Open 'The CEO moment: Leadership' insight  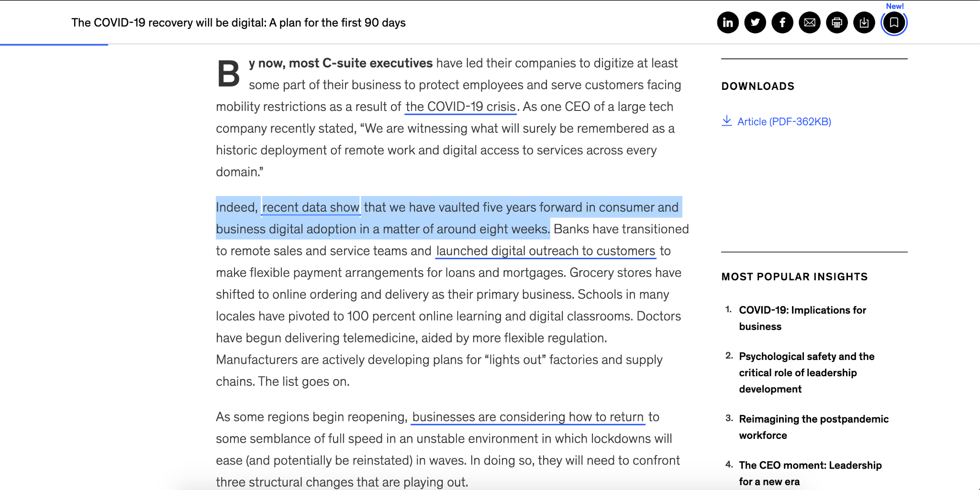[x=810, y=473]
